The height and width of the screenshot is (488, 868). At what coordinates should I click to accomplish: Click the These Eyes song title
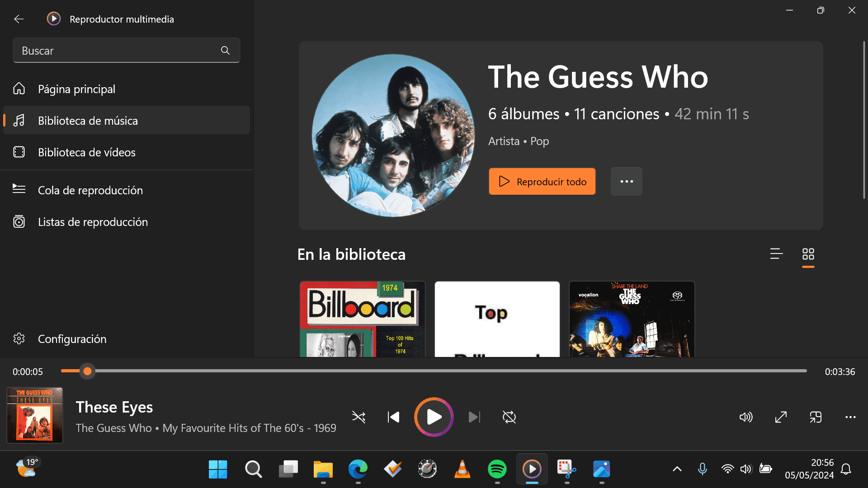click(114, 407)
